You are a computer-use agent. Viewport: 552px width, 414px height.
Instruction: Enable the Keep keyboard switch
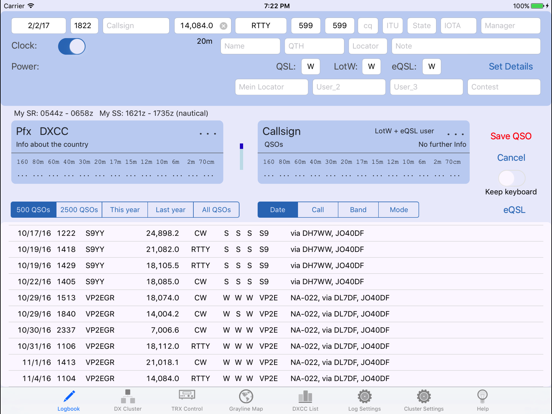(x=512, y=178)
